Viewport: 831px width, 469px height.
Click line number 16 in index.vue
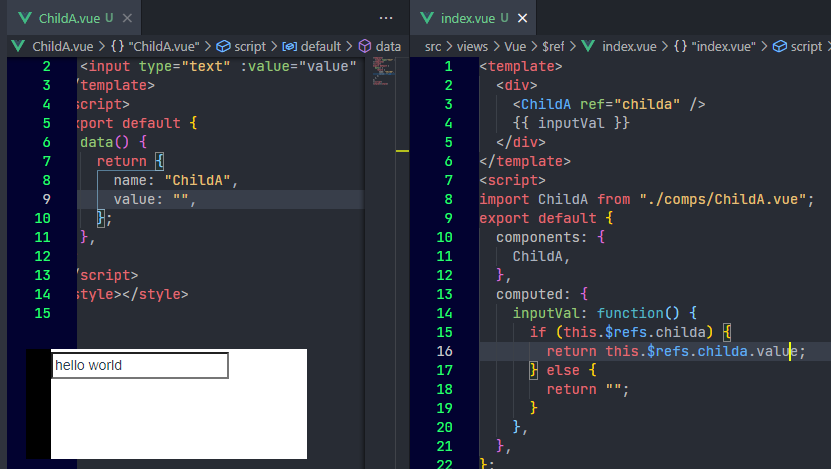(x=445, y=351)
